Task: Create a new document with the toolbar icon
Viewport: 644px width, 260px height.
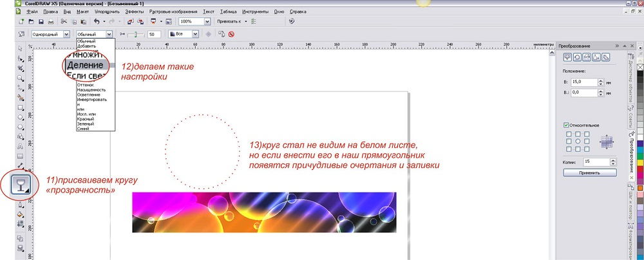Action: [21, 21]
